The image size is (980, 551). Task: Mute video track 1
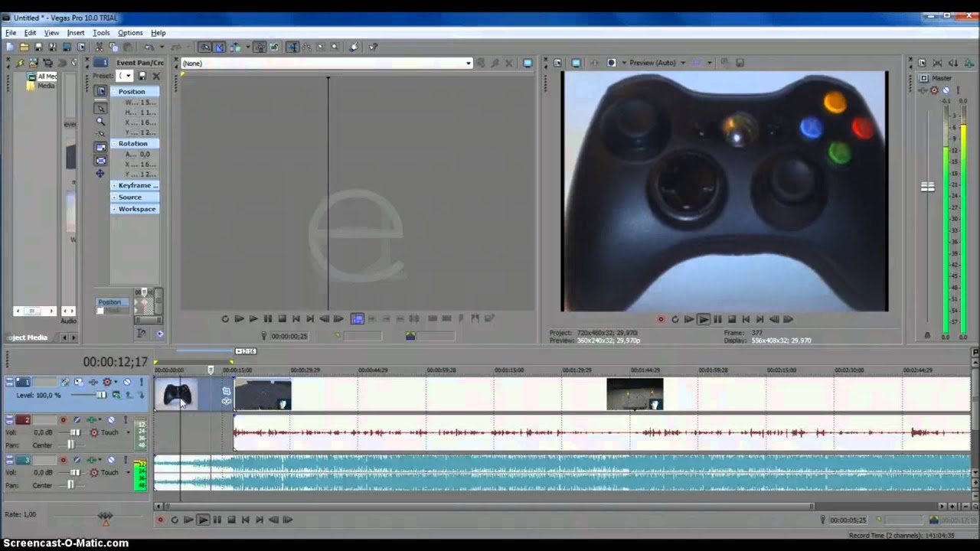tap(127, 382)
